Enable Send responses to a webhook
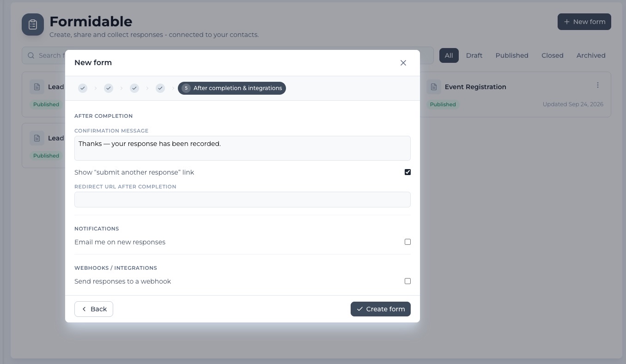The height and width of the screenshot is (364, 626). tap(407, 281)
